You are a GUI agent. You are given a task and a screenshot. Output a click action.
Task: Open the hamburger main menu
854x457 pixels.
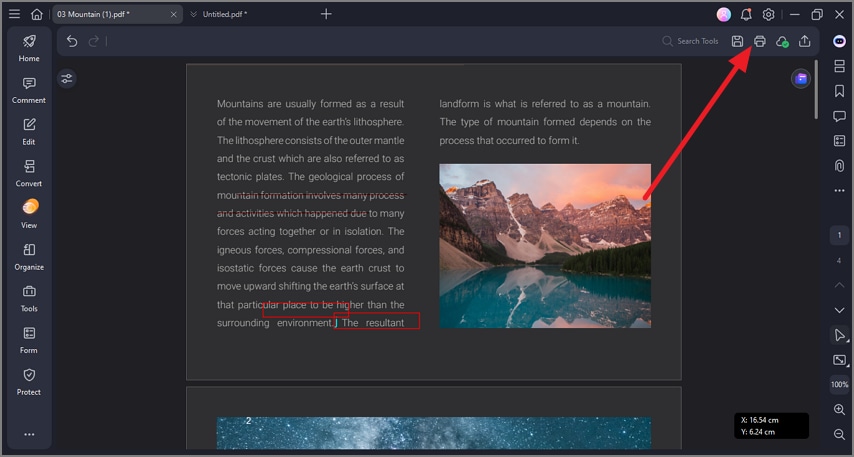point(15,14)
